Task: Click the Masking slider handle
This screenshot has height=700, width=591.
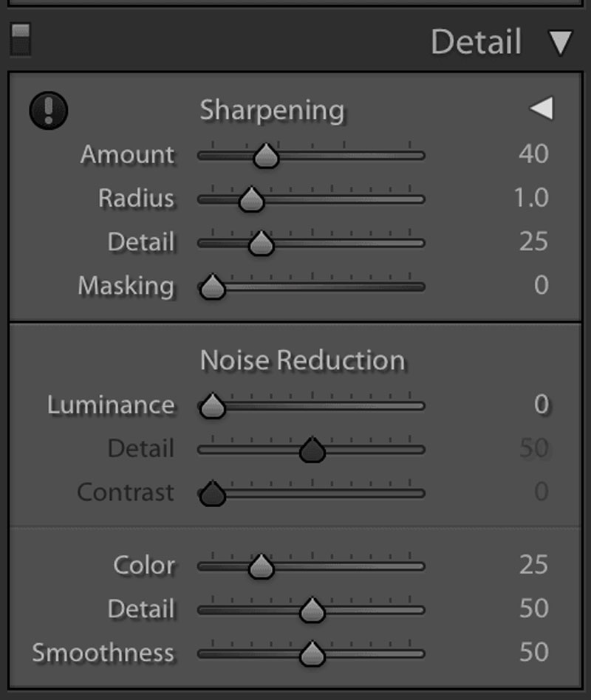Action: (213, 287)
